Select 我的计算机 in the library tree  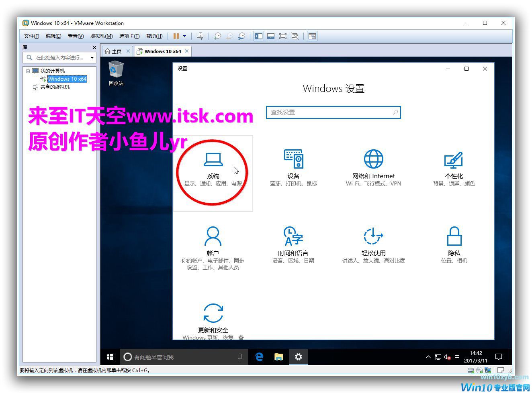click(52, 71)
